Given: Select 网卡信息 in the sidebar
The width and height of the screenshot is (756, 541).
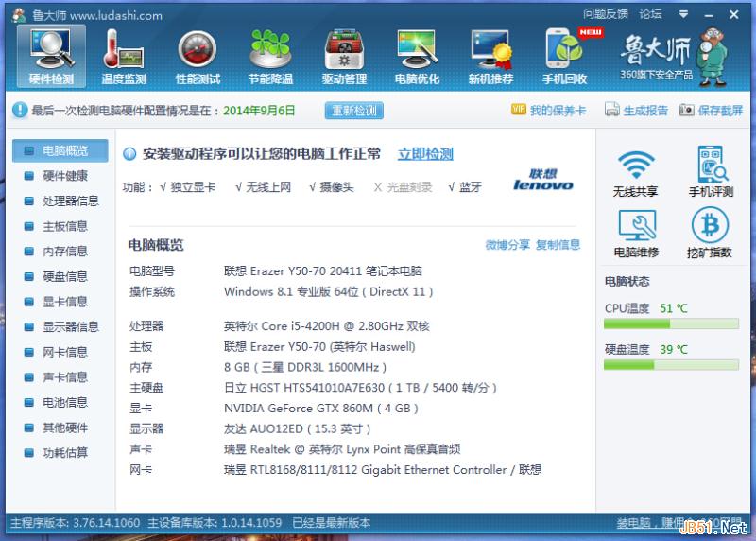Looking at the screenshot, I should [60, 352].
